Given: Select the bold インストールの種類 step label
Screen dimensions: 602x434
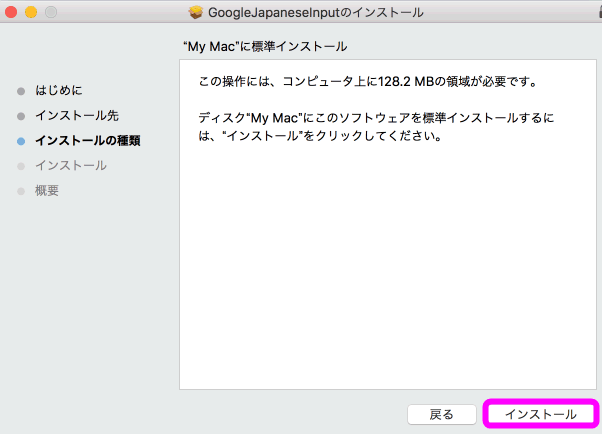Looking at the screenshot, I should tap(87, 141).
